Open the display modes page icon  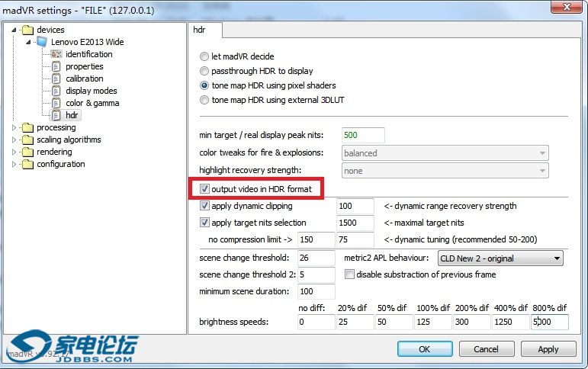tap(56, 91)
